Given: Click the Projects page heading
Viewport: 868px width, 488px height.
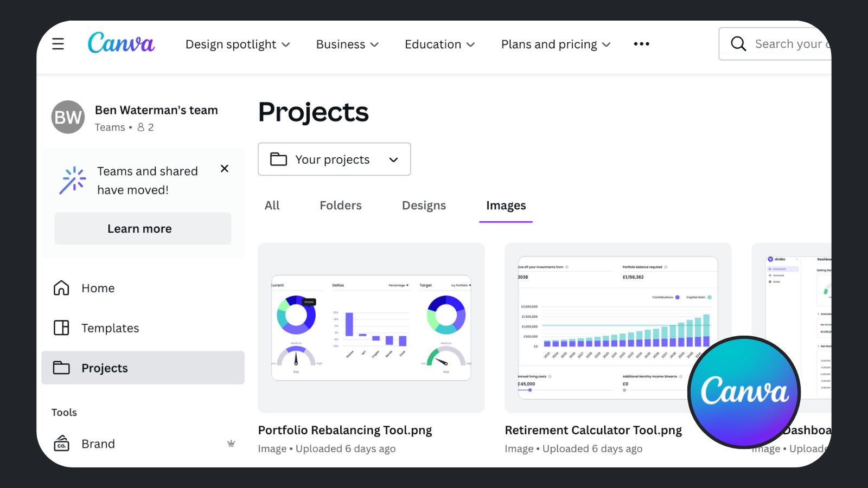Looking at the screenshot, I should tap(314, 112).
